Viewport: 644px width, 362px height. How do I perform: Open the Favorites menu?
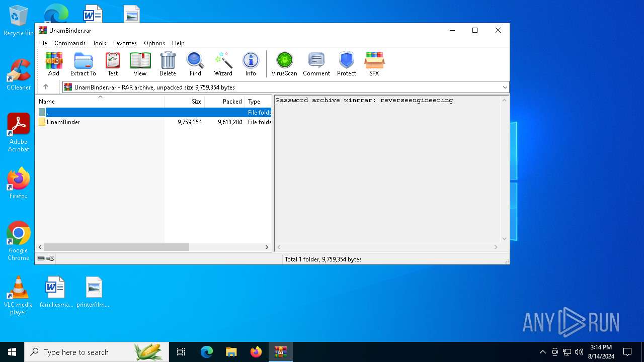point(125,43)
